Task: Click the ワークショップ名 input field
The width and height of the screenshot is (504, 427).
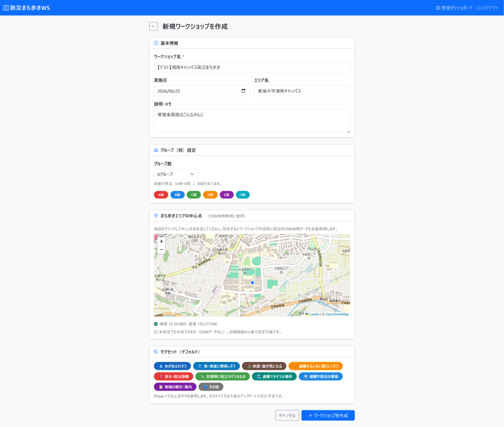Action: coord(252,67)
